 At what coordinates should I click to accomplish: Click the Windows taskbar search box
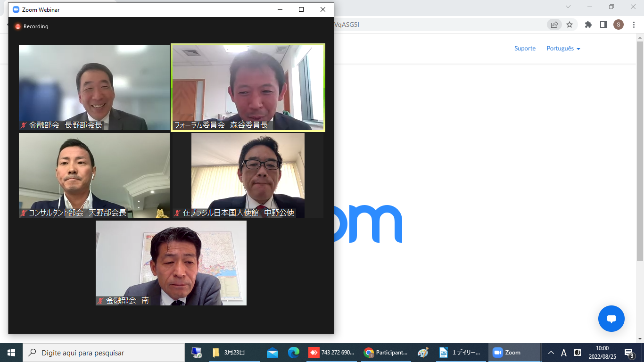tap(104, 353)
